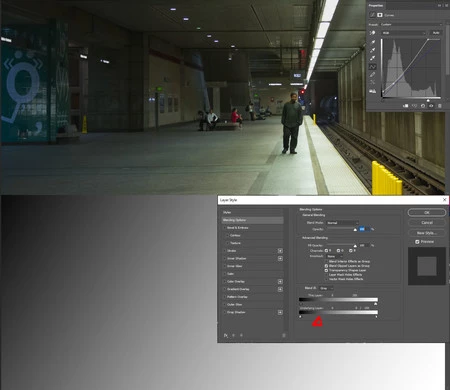Click the fx icon in Layer Style dialog
This screenshot has width=450, height=390.
pos(226,335)
